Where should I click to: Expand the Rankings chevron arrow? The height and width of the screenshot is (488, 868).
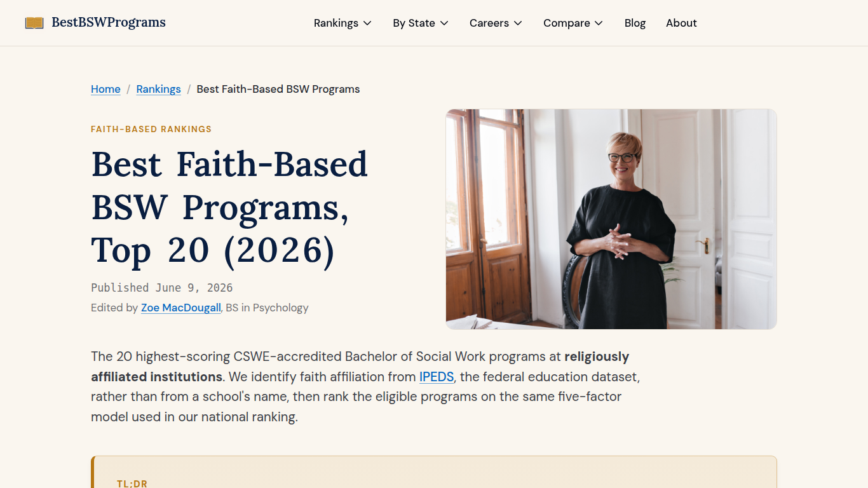tap(367, 23)
